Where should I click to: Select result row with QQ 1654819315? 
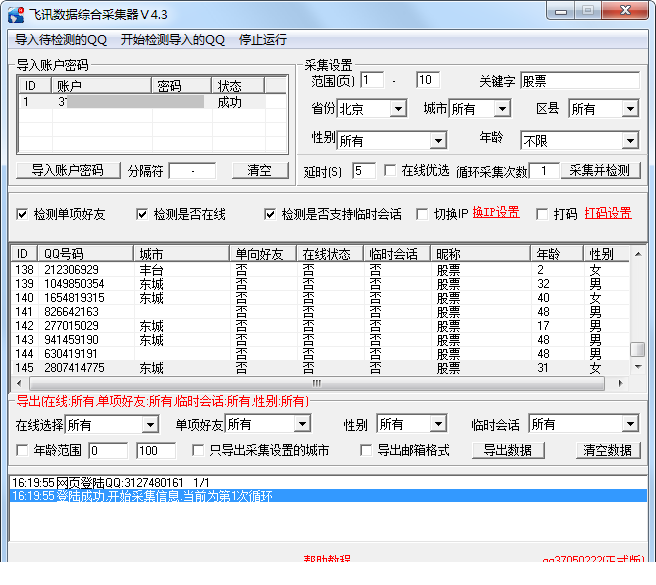click(320, 298)
